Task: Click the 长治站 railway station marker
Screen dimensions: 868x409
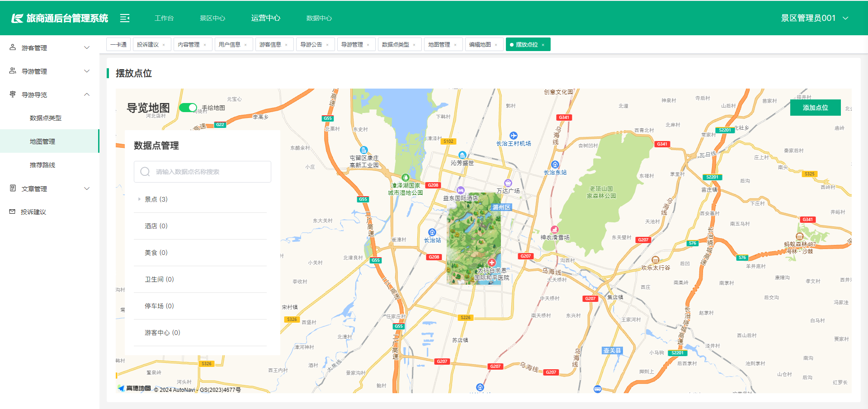Action: tap(432, 232)
